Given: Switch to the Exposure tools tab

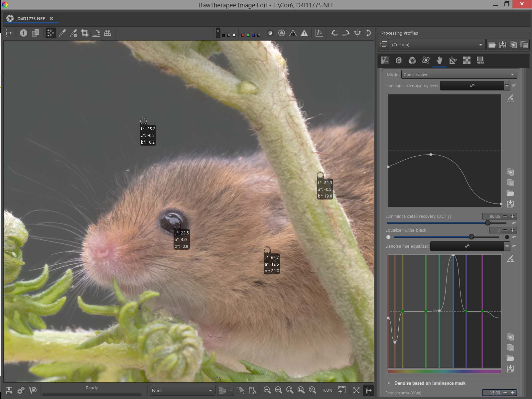Looking at the screenshot, I should click(x=385, y=60).
